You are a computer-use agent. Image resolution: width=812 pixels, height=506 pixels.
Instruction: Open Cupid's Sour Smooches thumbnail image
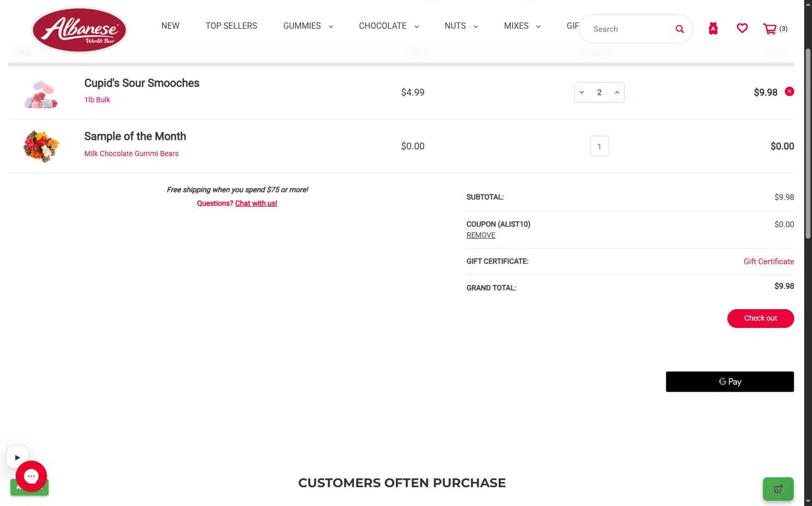(x=41, y=94)
